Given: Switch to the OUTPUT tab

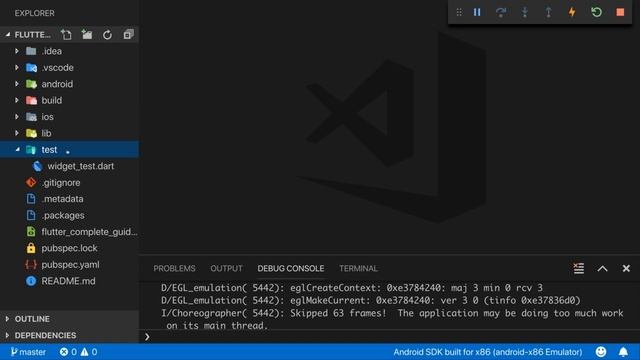Looking at the screenshot, I should pos(226,268).
